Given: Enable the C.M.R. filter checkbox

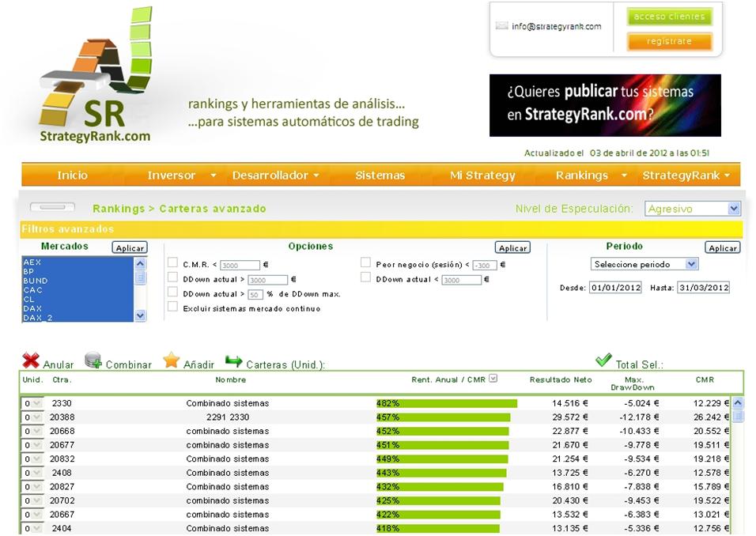Looking at the screenshot, I should (172, 262).
